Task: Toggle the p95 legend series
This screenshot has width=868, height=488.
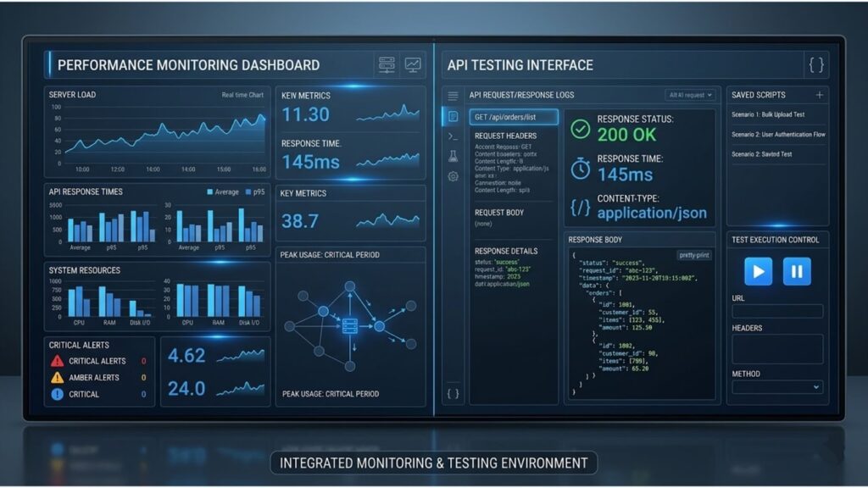Action: (253, 192)
